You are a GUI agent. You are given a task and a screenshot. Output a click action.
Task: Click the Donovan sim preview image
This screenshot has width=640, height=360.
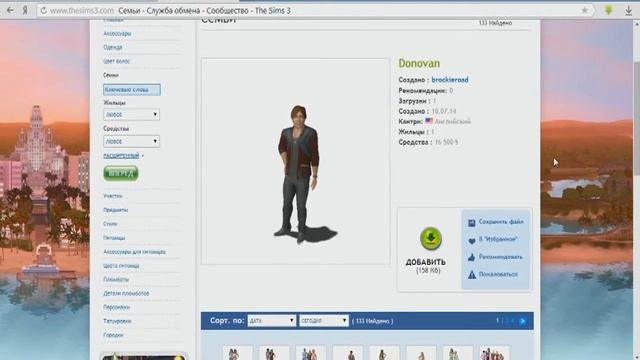[296, 161]
